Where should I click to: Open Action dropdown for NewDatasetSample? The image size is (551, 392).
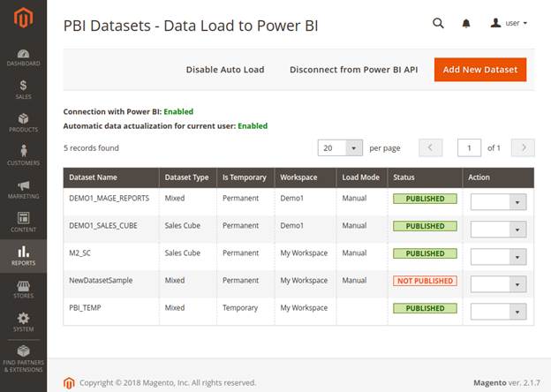[x=498, y=284]
